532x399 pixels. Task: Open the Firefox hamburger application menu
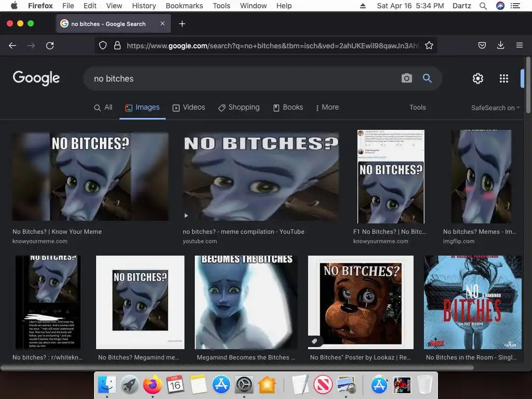click(x=520, y=45)
